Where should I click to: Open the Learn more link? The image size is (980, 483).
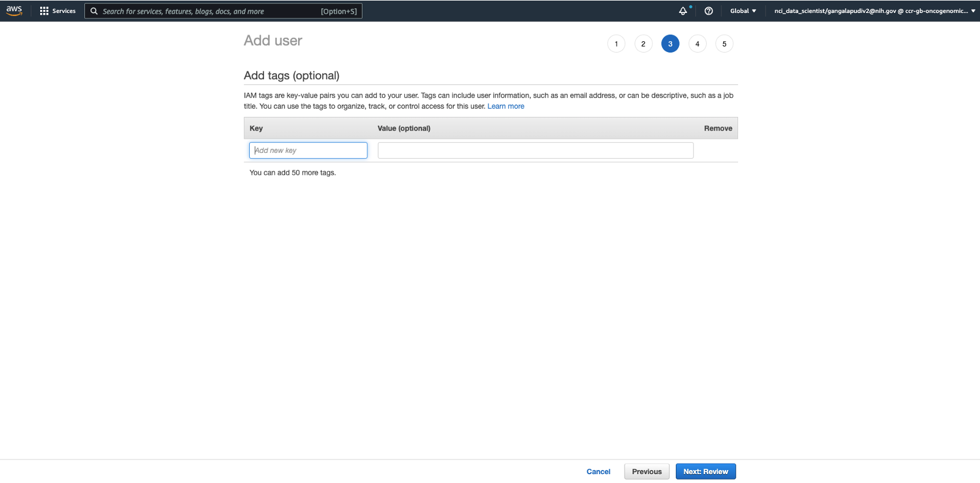pyautogui.click(x=505, y=106)
